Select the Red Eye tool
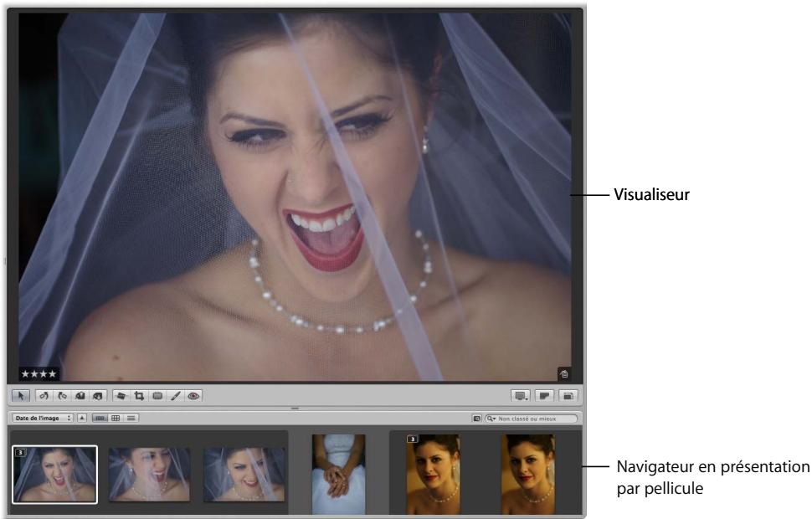The height and width of the screenshot is (519, 812). 193,396
